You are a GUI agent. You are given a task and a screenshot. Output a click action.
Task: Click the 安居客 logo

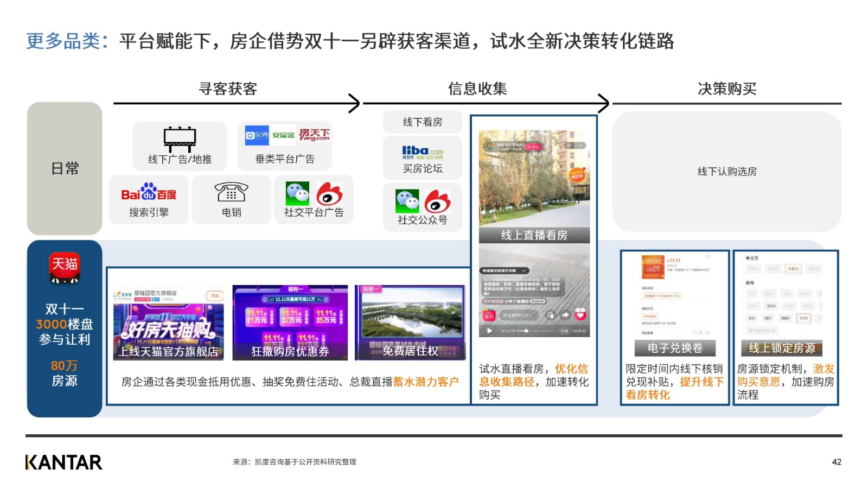(283, 135)
